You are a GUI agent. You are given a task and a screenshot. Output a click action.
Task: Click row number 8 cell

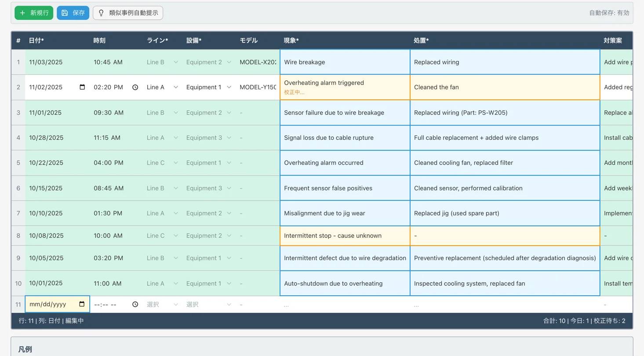(18, 236)
